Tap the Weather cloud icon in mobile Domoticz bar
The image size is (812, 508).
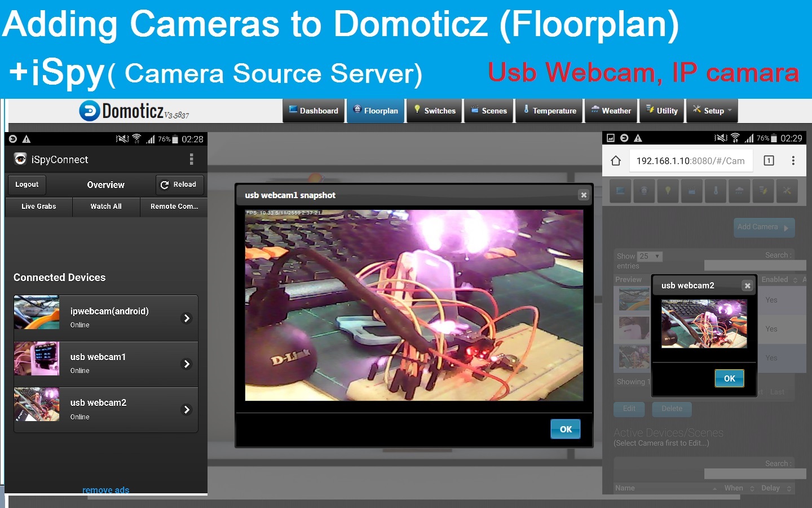(739, 191)
